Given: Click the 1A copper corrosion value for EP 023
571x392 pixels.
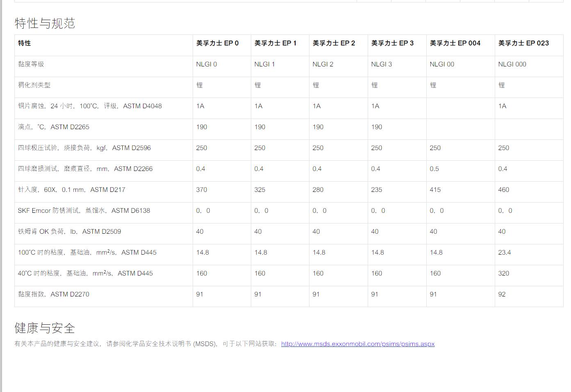Looking at the screenshot, I should click(x=502, y=106).
